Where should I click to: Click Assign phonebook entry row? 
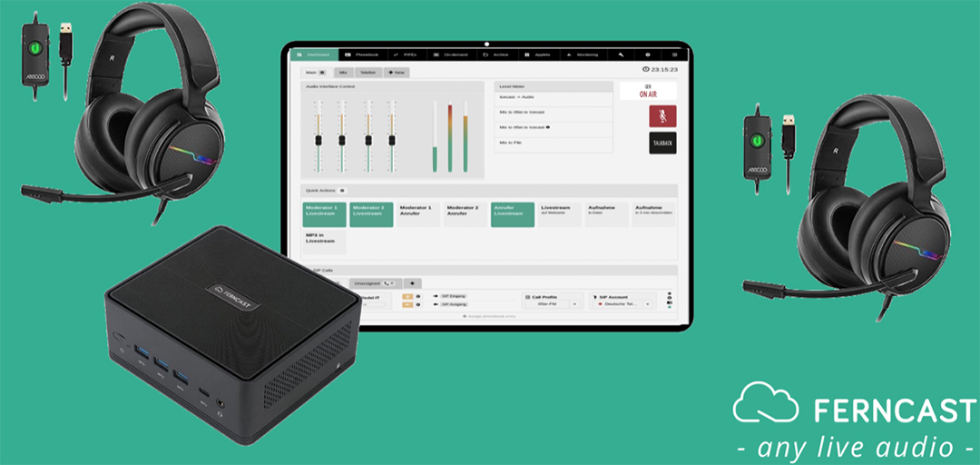[490, 316]
